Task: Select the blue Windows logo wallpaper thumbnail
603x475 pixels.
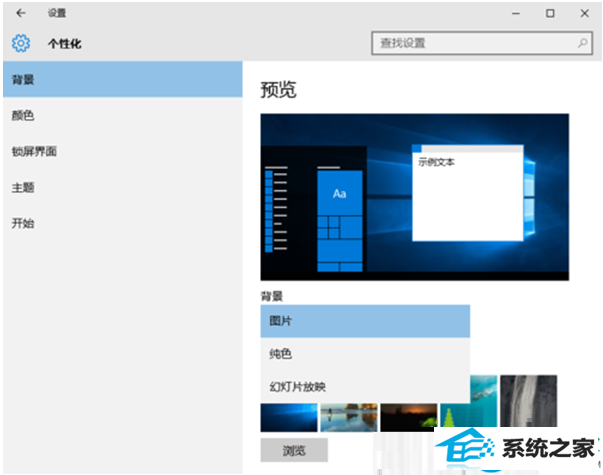Action: point(289,416)
